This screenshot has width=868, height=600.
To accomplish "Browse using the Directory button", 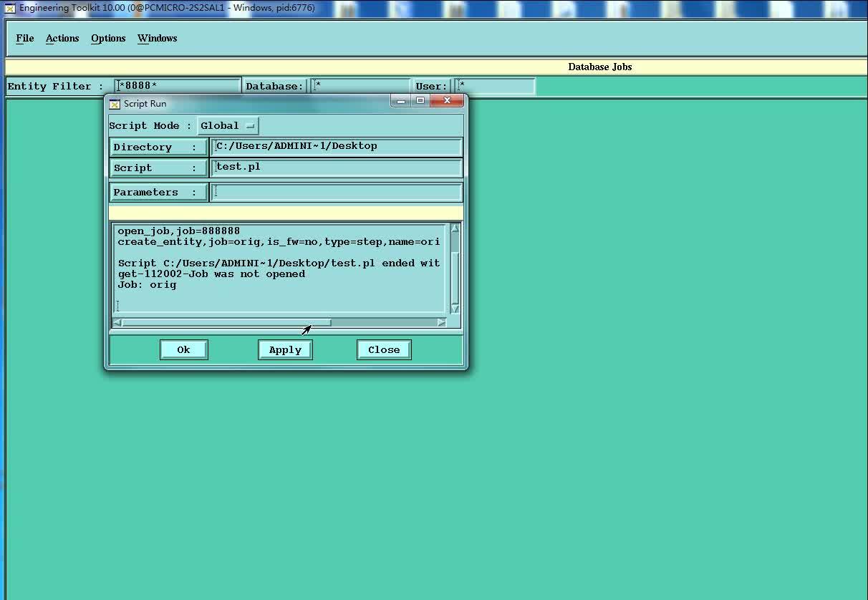I will 158,147.
